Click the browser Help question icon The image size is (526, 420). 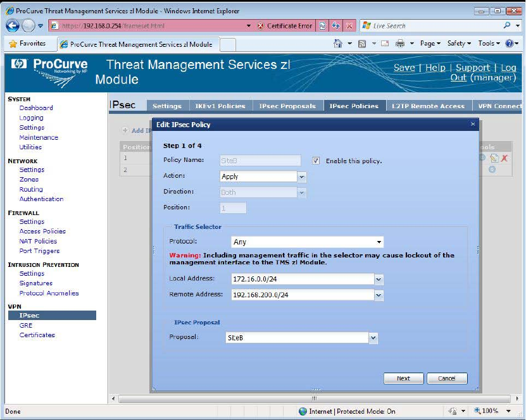click(510, 43)
